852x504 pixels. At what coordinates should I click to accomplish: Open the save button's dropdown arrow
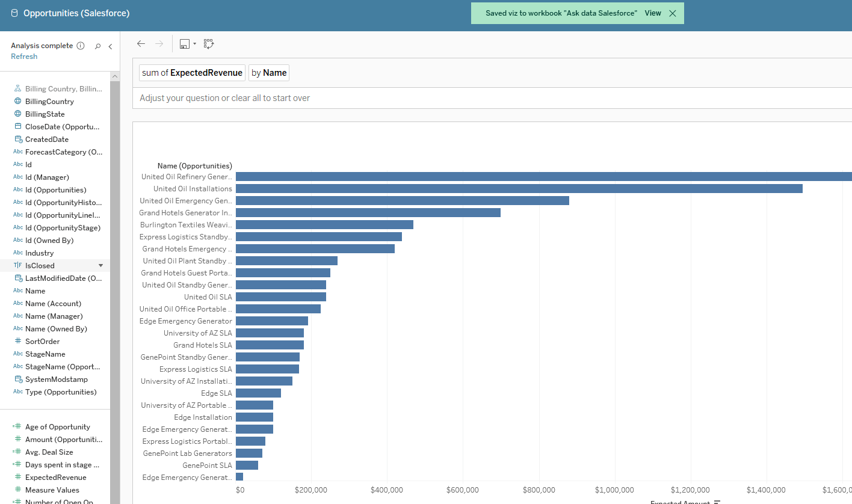[x=194, y=43]
